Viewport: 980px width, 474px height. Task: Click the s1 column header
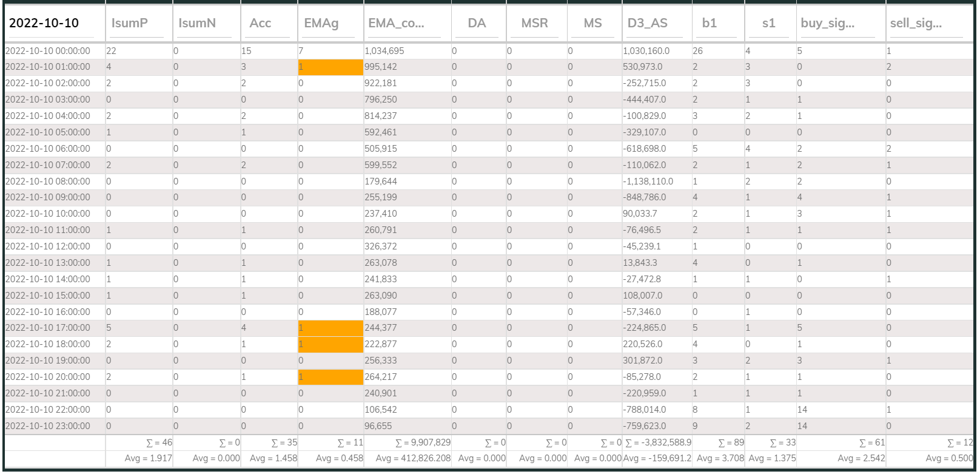pyautogui.click(x=768, y=23)
